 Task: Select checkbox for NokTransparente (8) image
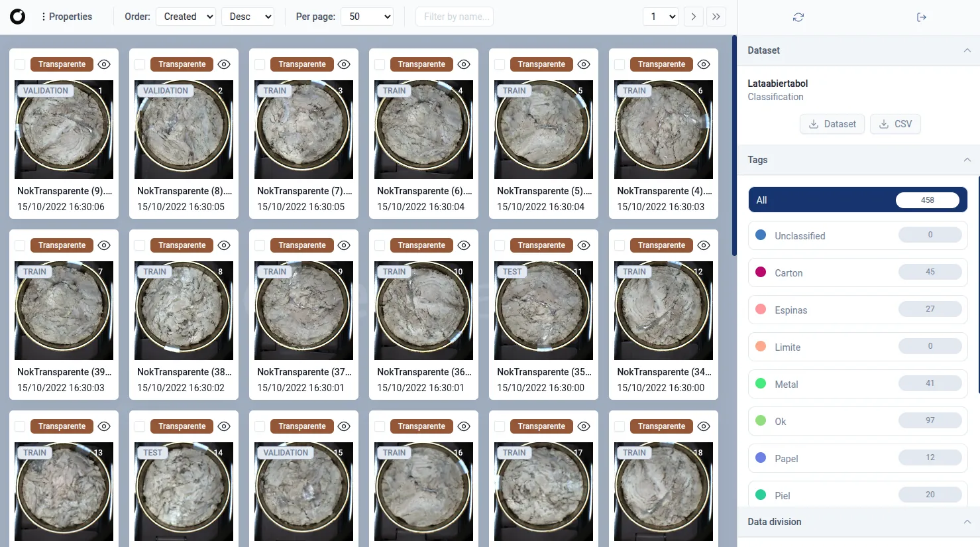point(140,64)
